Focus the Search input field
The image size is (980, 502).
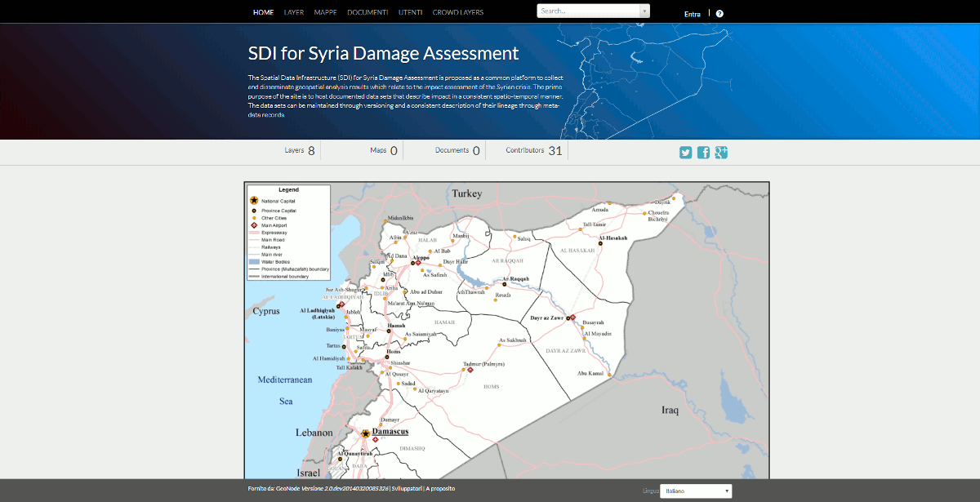(587, 11)
